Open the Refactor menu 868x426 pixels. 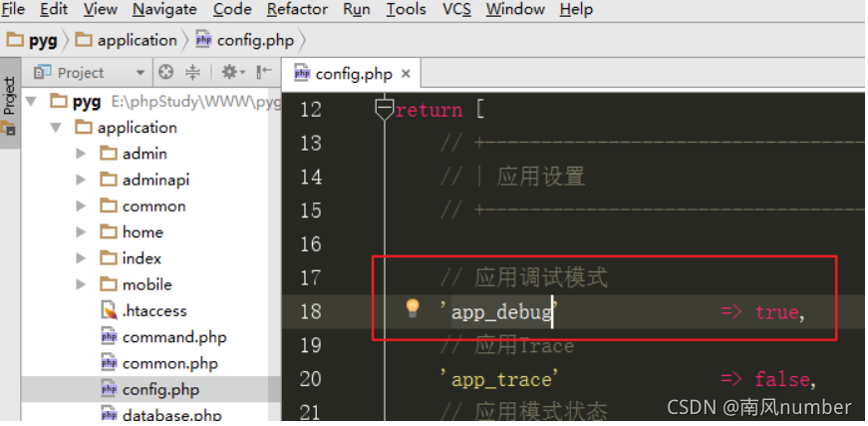(x=297, y=9)
